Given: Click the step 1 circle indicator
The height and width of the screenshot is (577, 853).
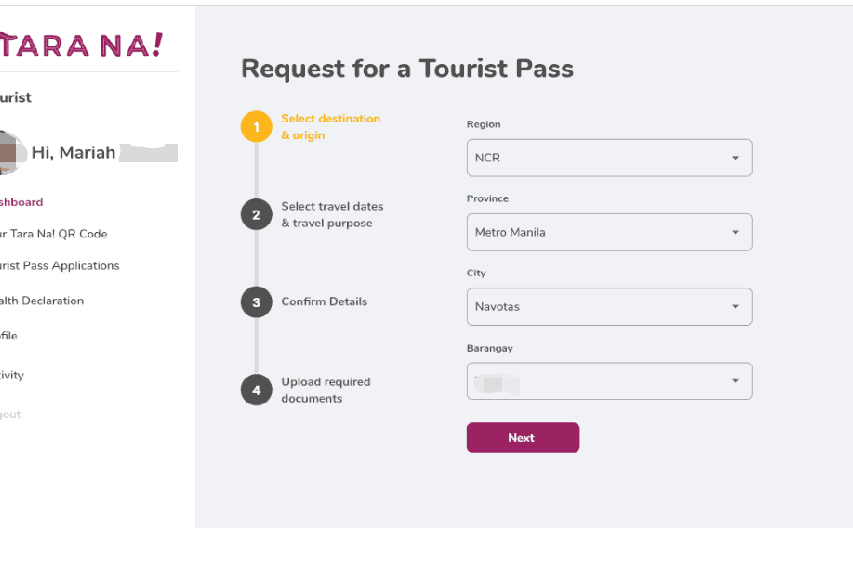Looking at the screenshot, I should coord(256,127).
